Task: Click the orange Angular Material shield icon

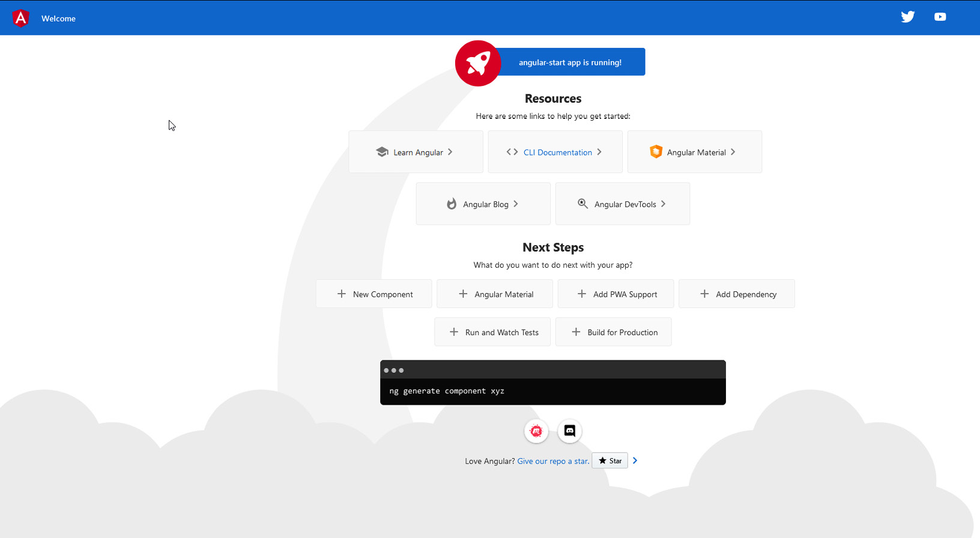Action: click(x=656, y=152)
